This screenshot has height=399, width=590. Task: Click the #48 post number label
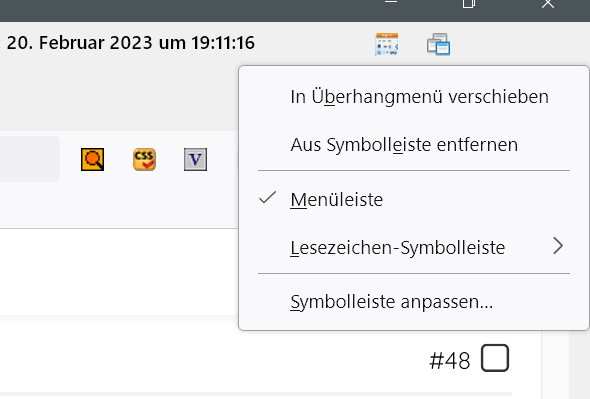click(x=450, y=361)
